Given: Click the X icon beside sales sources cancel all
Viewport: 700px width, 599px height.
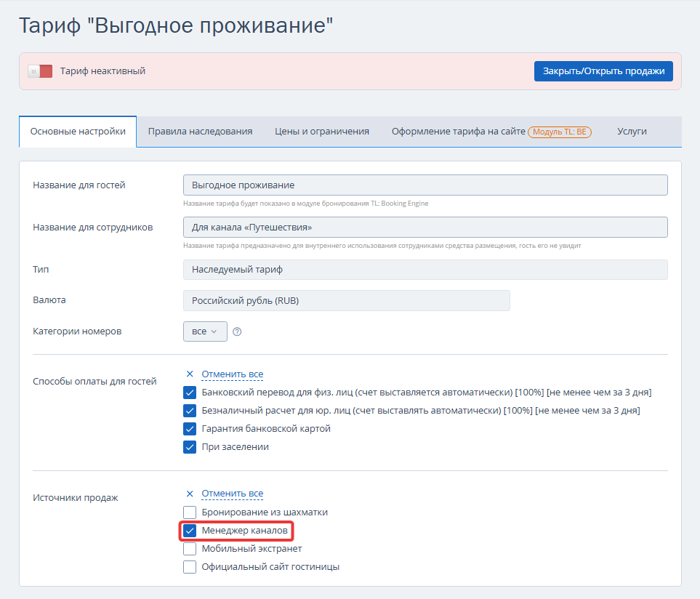Looking at the screenshot, I should coord(190,494).
